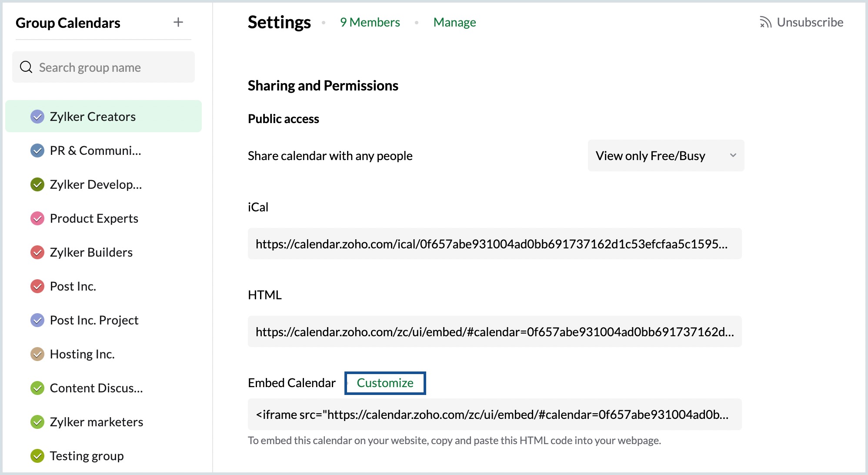Click the dropdown chevron for public access
The height and width of the screenshot is (475, 868).
click(x=733, y=156)
